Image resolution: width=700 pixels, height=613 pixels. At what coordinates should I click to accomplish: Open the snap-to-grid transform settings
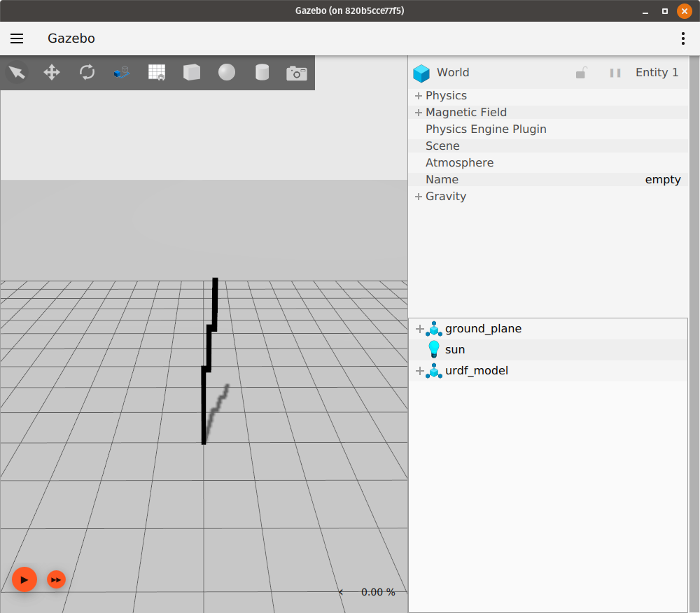click(121, 72)
